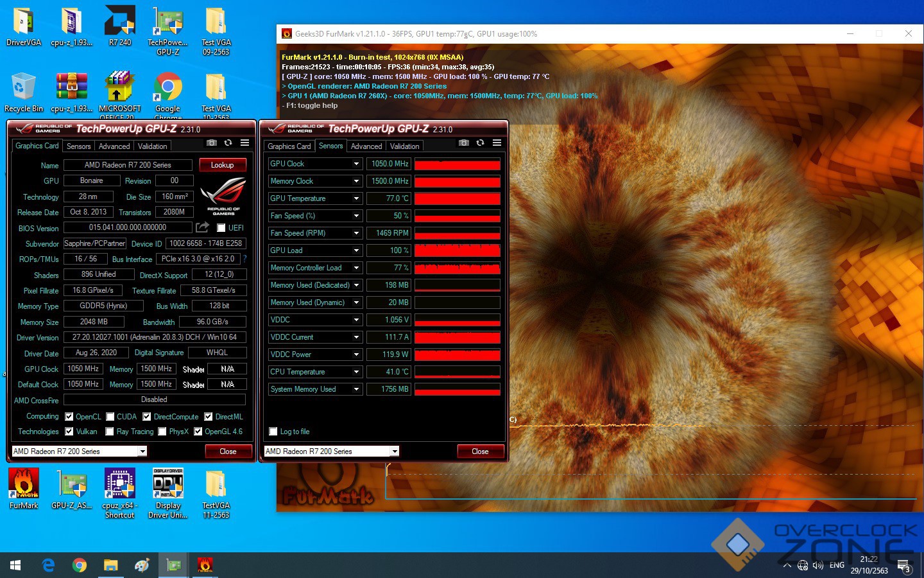Enable the Log to file checkbox

point(273,432)
